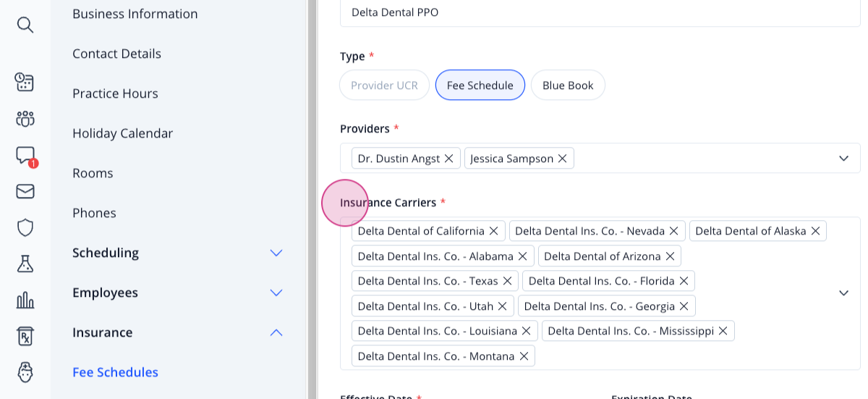
Task: Open the bar chart reports icon
Action: [25, 300]
